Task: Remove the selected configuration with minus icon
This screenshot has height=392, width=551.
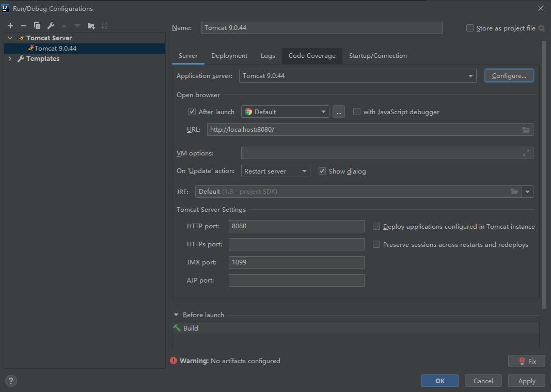Action: pos(24,26)
